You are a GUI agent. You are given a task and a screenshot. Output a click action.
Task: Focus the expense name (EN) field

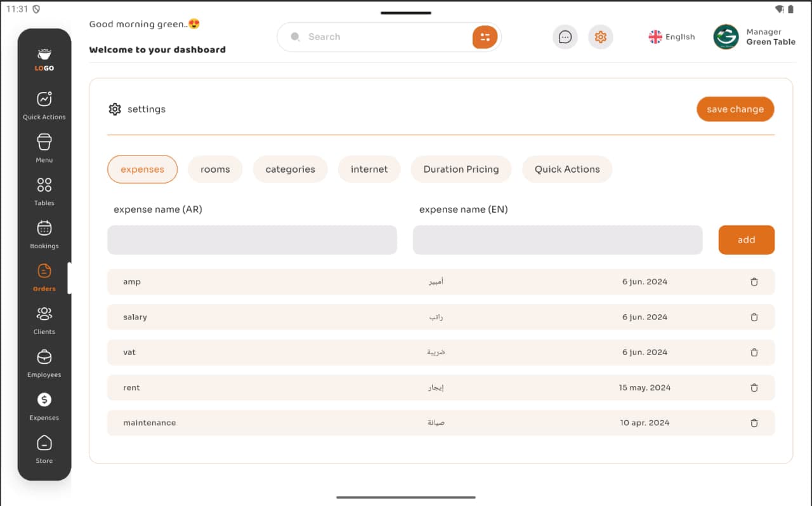pos(557,240)
